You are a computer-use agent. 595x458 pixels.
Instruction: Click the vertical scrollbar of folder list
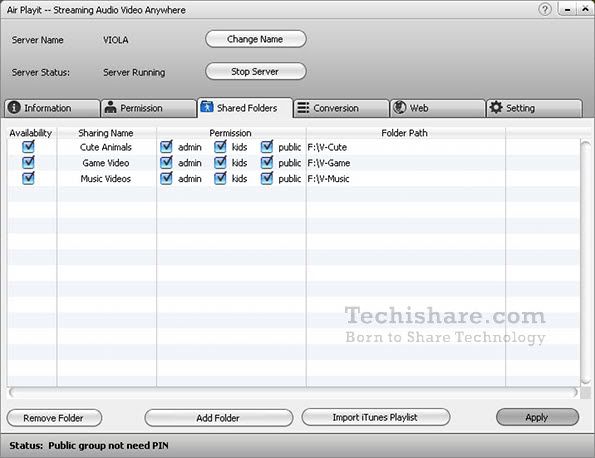586,263
